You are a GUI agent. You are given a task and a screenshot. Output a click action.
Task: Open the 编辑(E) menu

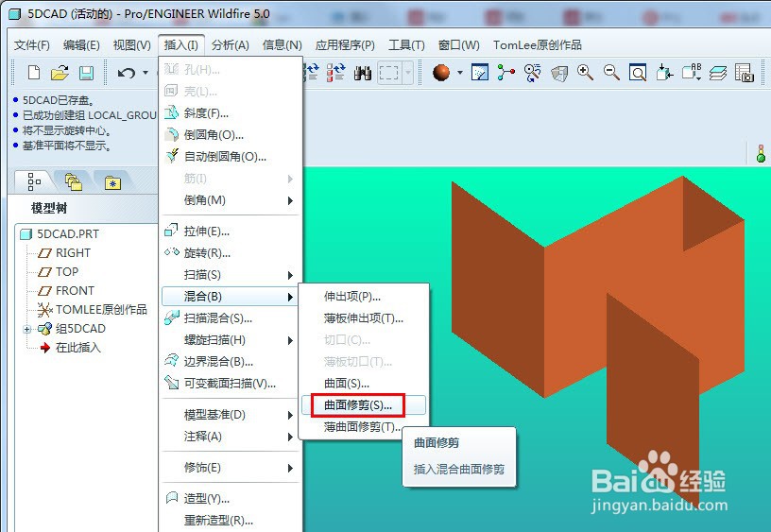click(81, 45)
